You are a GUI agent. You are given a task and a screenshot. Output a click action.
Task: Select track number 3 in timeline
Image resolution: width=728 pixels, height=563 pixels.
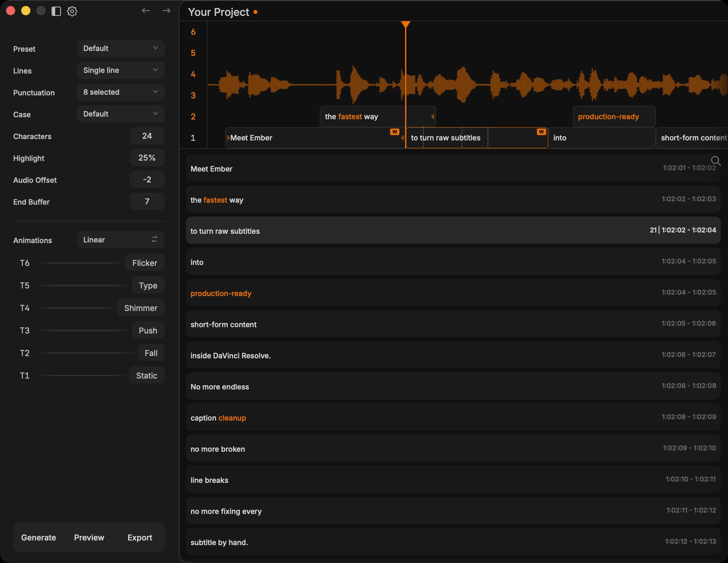(x=193, y=95)
